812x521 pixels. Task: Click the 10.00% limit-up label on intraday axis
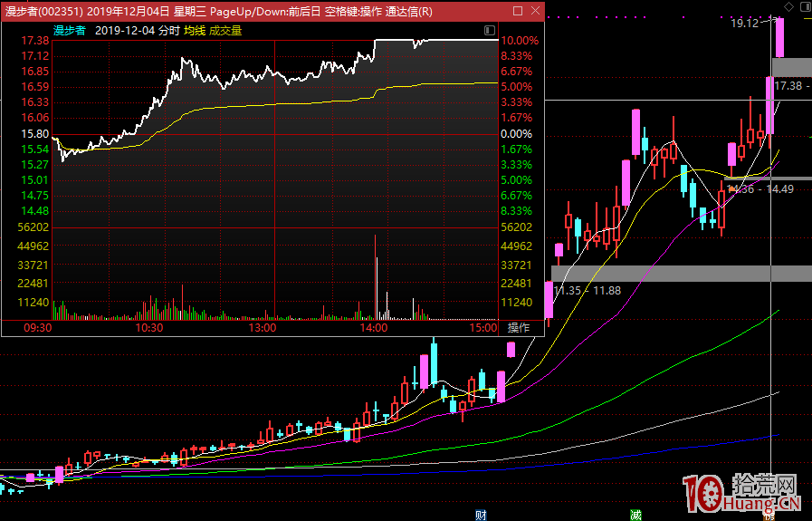(519, 41)
